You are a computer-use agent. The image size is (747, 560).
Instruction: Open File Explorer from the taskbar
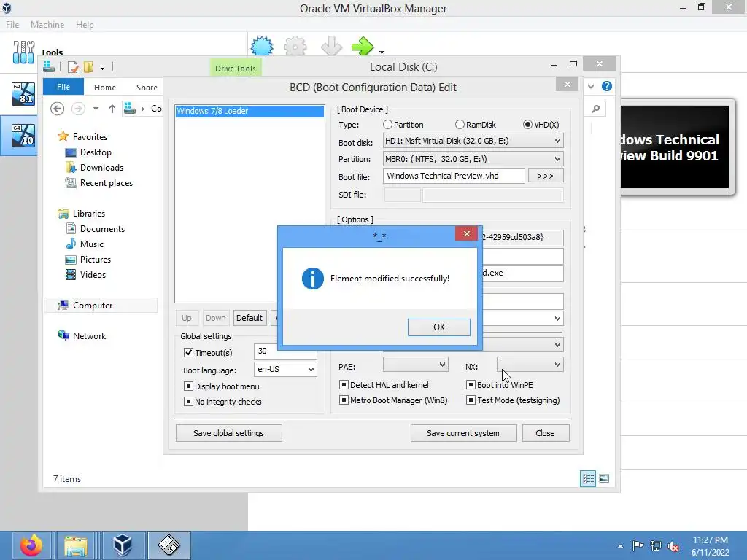click(75, 545)
